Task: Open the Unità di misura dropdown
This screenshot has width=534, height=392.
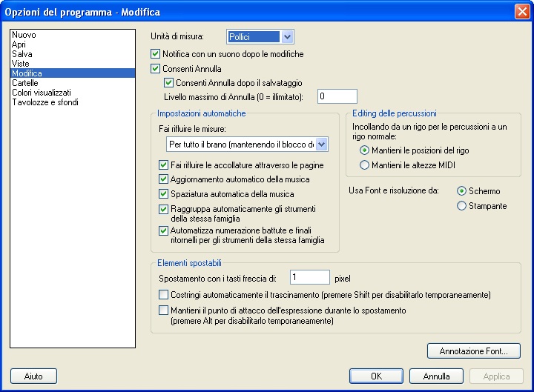Action: pyautogui.click(x=288, y=36)
